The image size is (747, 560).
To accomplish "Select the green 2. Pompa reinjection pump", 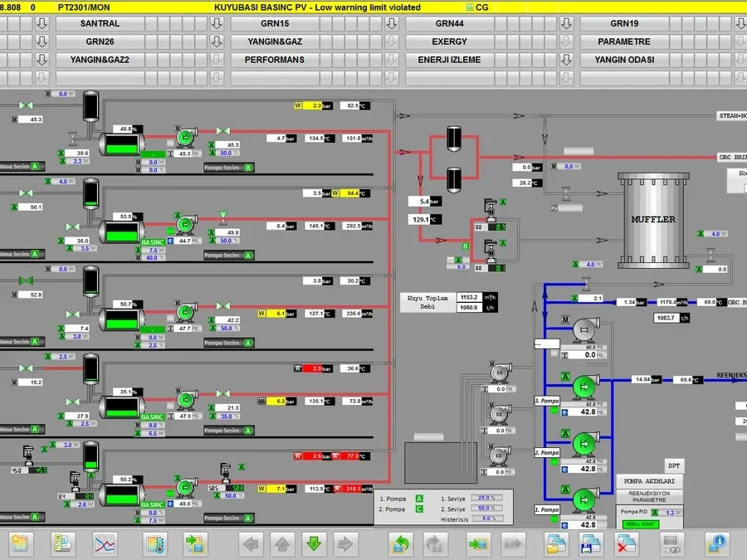I will (585, 444).
